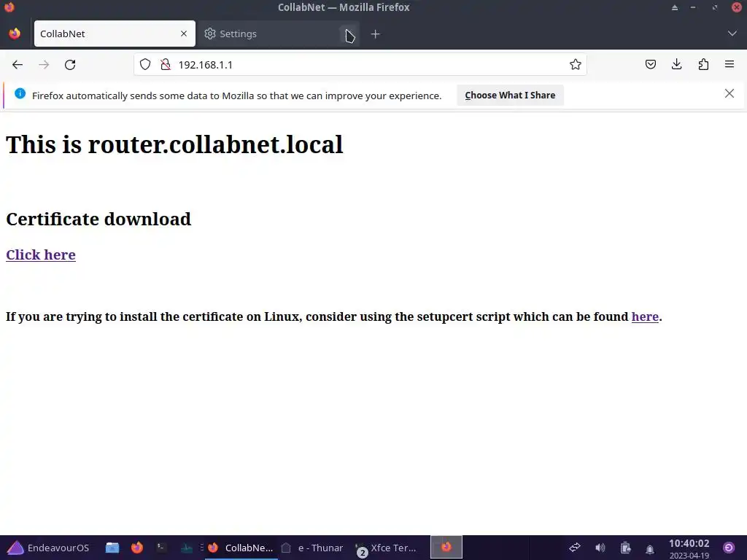The image size is (747, 560).
Task: Click the Choose What I Share button
Action: click(510, 96)
